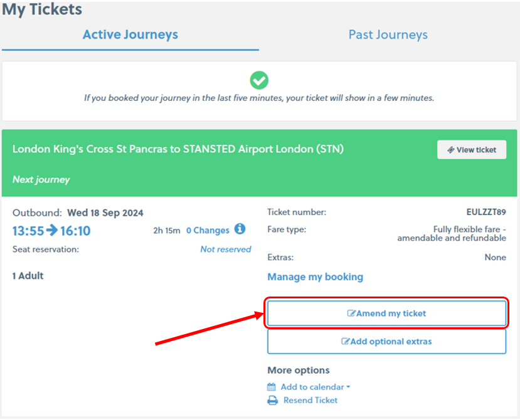Select the Resend Ticket link
Screen dimensions: 520x420
310,401
